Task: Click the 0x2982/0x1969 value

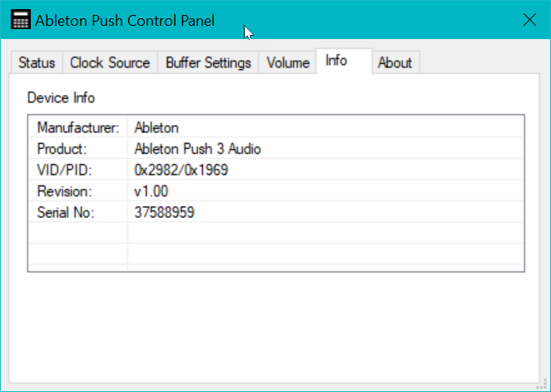Action: point(181,170)
